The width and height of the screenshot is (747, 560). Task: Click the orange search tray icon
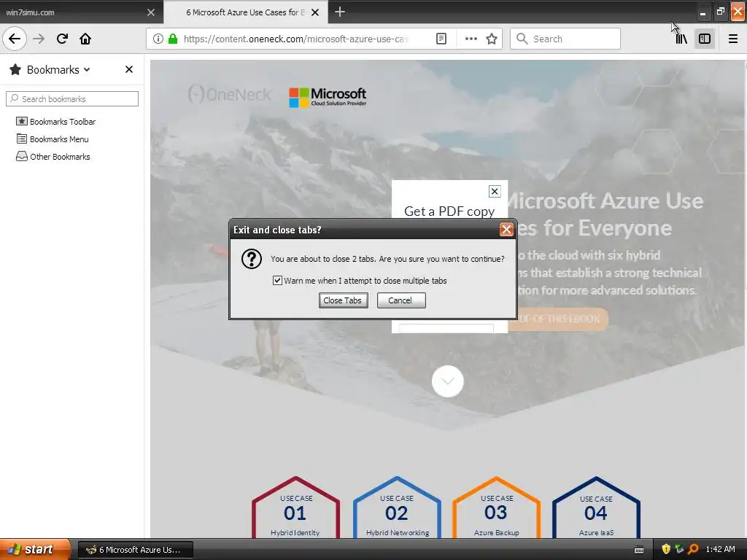(693, 549)
